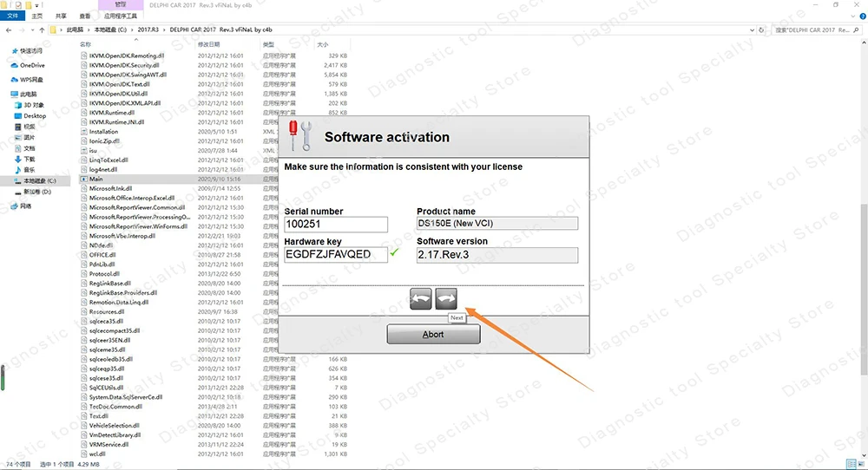Select the file IKVM.OpenJDK.Remoting.dll
The image size is (868, 470).
tap(126, 55)
